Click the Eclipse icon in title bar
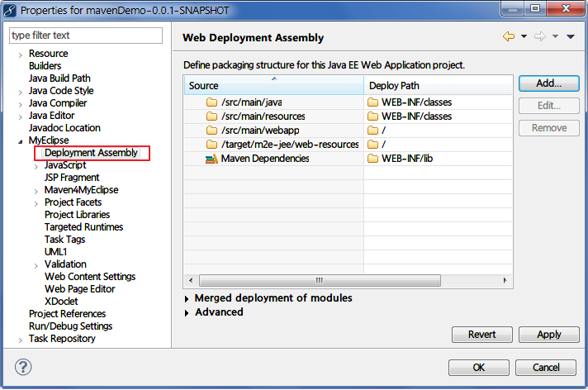Viewport: 588px width, 390px height. (x=10, y=10)
